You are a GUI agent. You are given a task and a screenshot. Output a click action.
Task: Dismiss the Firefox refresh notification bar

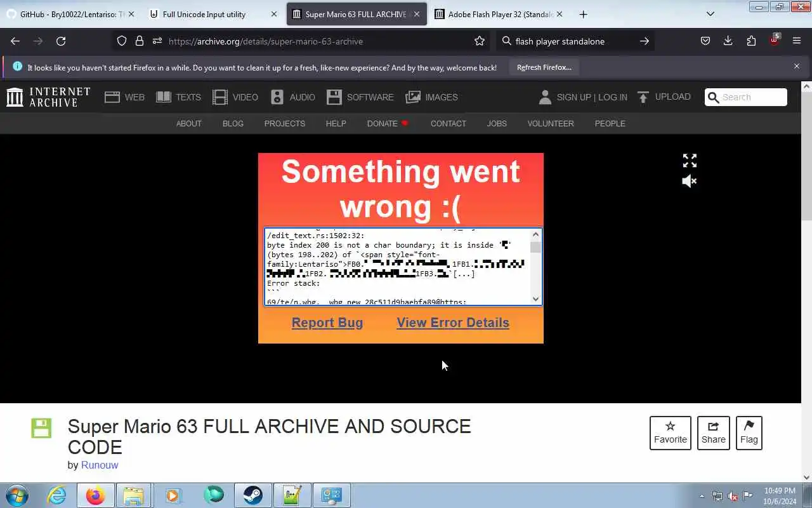click(797, 66)
